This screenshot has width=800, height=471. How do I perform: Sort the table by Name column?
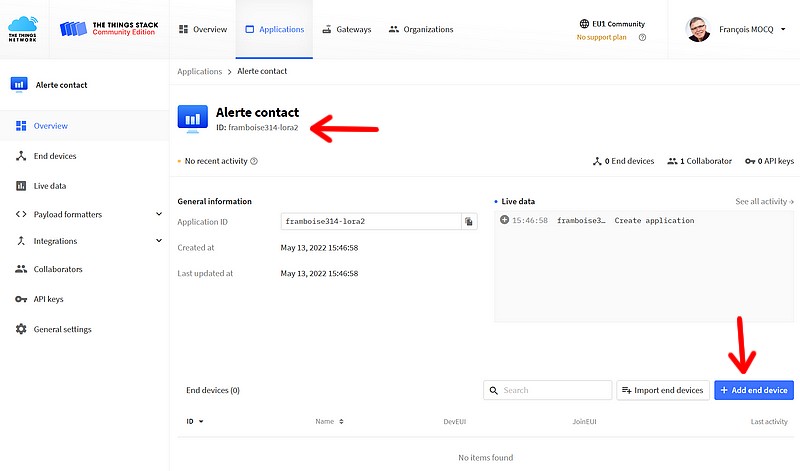(329, 422)
